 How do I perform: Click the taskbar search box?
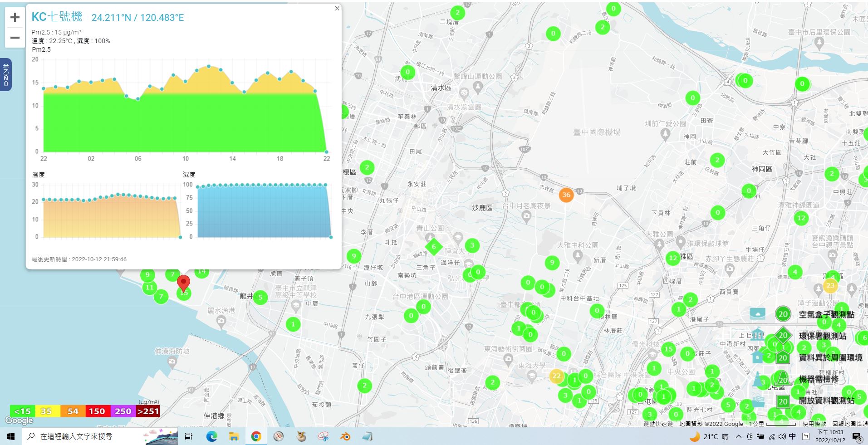[100, 436]
